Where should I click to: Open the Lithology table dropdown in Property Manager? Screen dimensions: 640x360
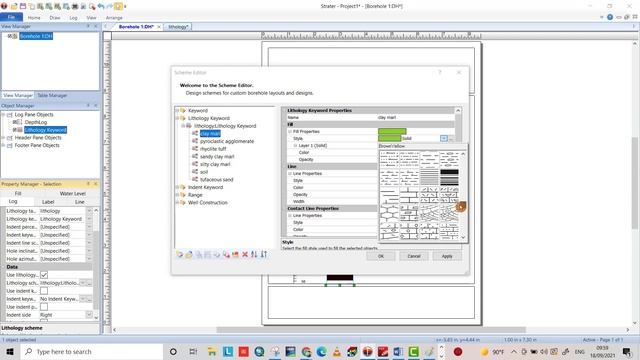click(x=89, y=211)
